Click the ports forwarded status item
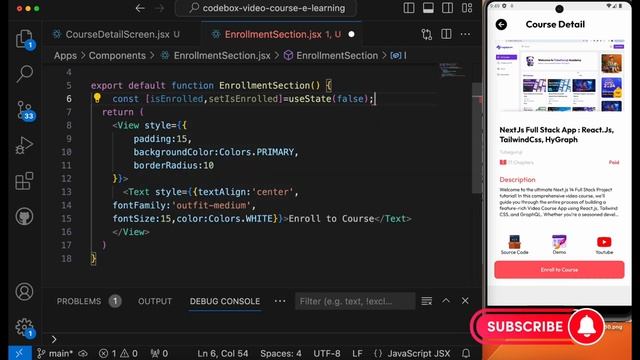Viewport: 640px width, 360px height. click(x=159, y=353)
